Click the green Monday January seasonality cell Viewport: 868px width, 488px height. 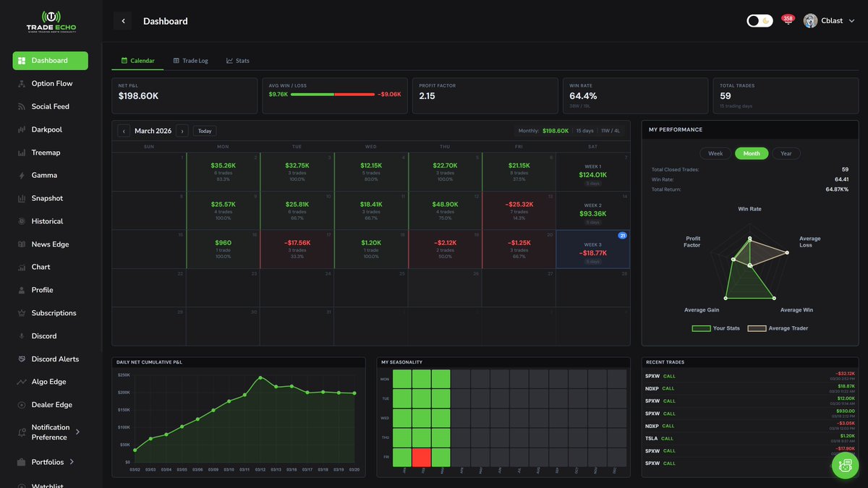coord(402,379)
